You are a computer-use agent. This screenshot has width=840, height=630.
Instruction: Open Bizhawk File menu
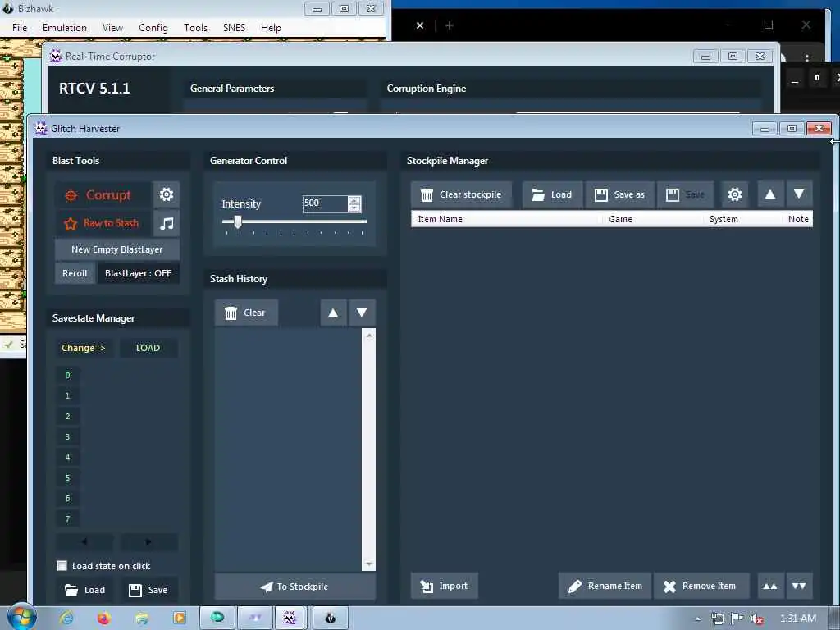[20, 28]
